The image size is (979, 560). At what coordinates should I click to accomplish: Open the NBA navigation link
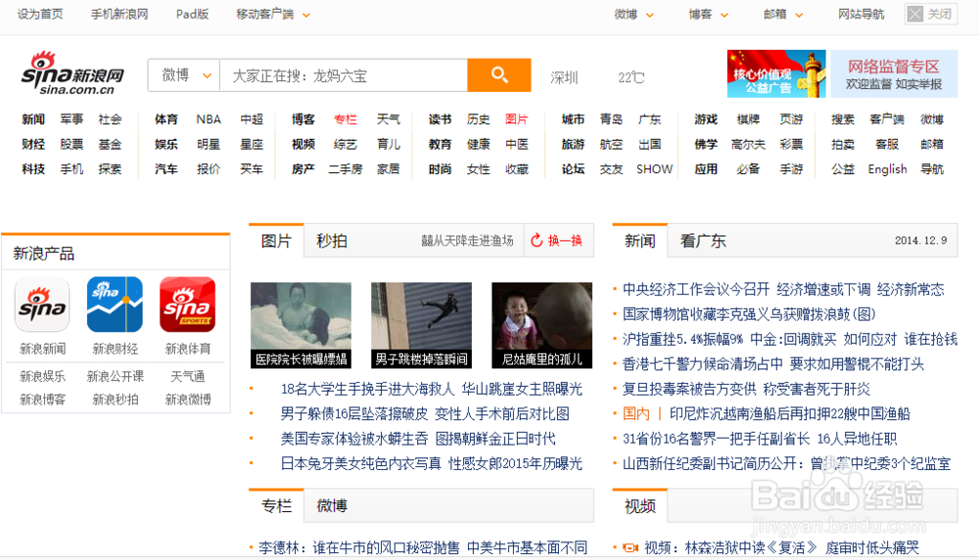[209, 119]
